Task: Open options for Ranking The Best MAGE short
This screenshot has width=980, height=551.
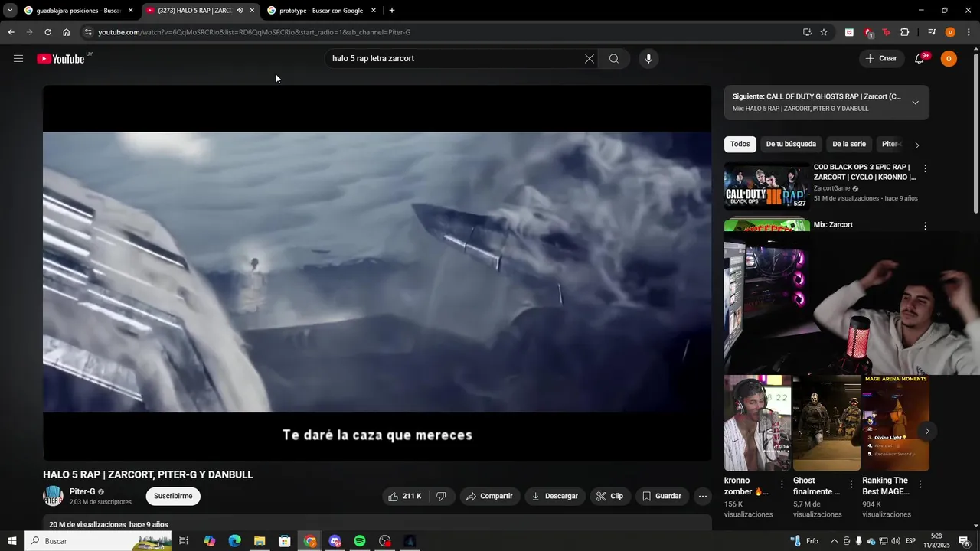Action: click(x=920, y=484)
